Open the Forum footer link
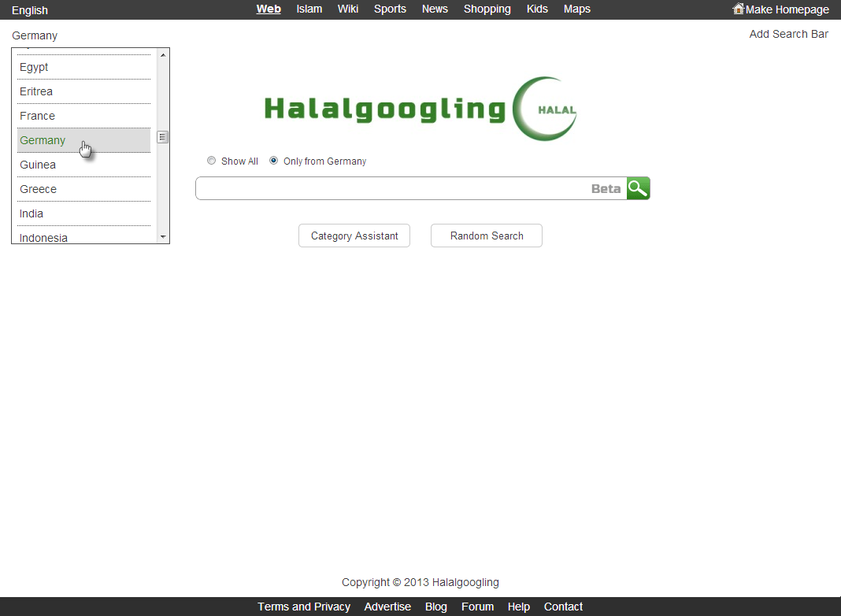This screenshot has height=616, width=841. click(477, 607)
